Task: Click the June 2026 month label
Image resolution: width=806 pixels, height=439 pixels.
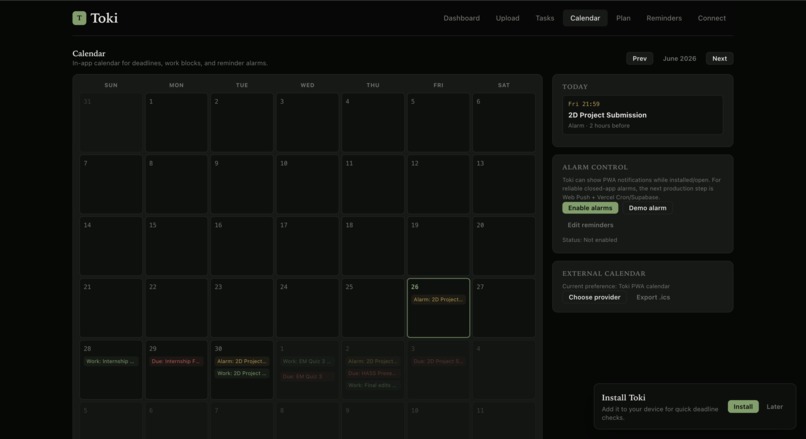Action: [679, 59]
